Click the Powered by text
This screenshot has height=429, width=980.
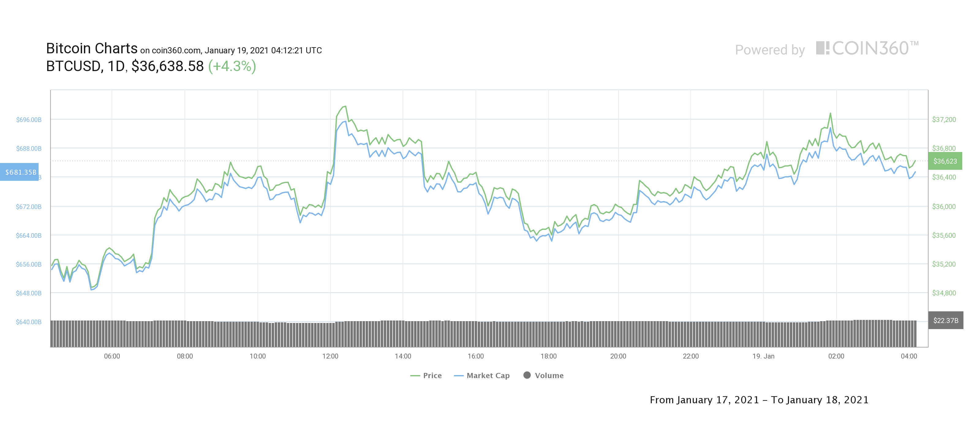[770, 50]
